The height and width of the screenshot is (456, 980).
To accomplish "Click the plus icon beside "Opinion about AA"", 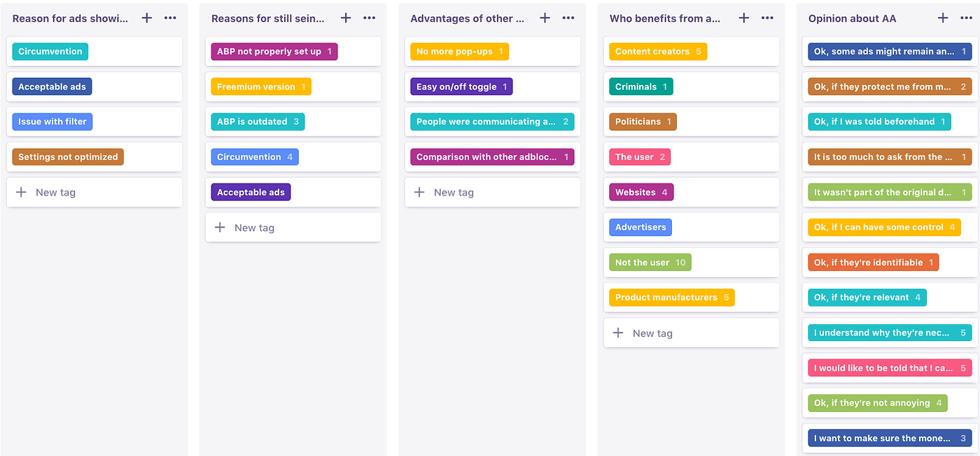I will (x=943, y=18).
